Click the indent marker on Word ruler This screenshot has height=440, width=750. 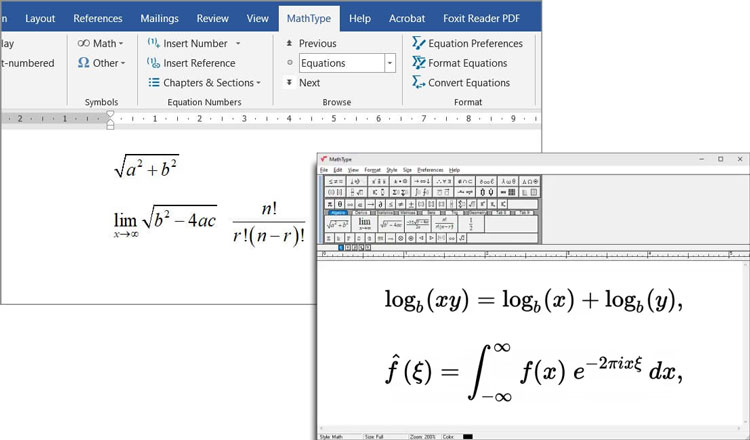(110, 120)
